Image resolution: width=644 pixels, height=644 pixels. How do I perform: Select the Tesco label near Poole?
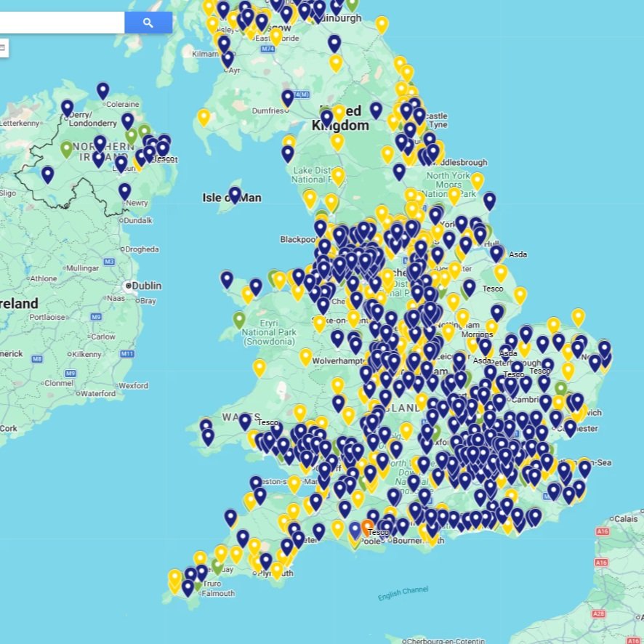click(x=378, y=532)
